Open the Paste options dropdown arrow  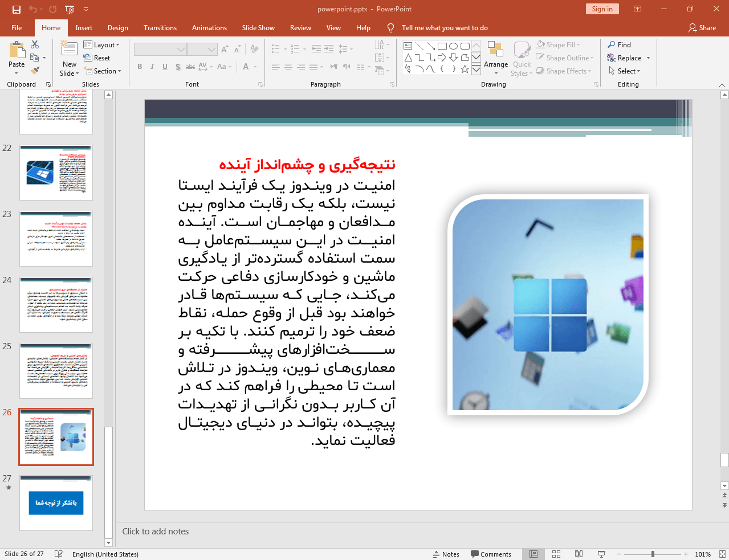pos(17,72)
